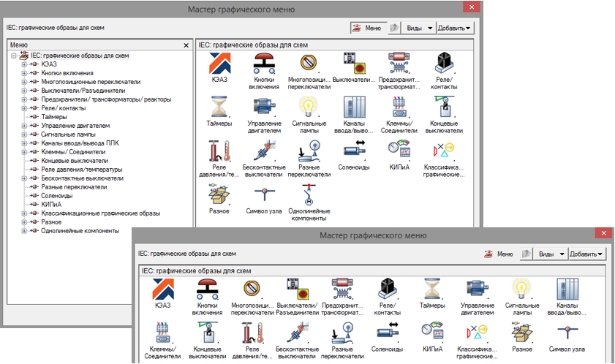Image resolution: width=615 pixels, height=364 pixels.
Task: Open the Таймеры hourglass icon in upper window
Action: coord(219,107)
